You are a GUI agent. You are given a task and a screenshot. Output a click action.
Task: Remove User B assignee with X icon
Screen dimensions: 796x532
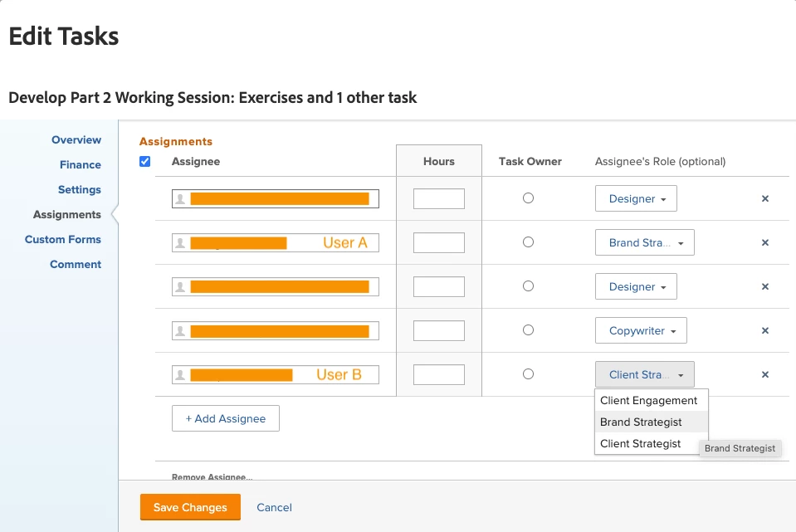click(765, 374)
